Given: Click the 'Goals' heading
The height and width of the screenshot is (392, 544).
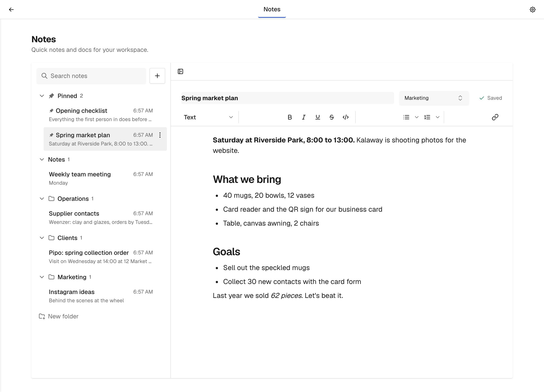Looking at the screenshot, I should pyautogui.click(x=226, y=252).
